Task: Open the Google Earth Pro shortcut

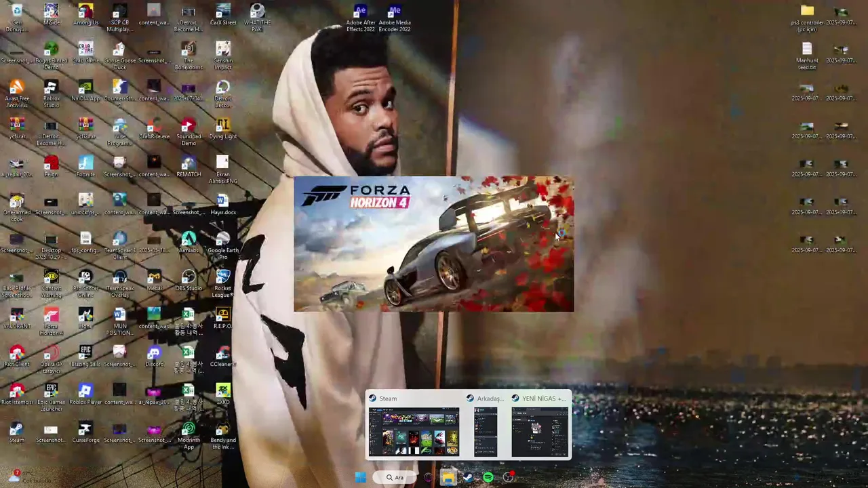Action: [x=223, y=246]
